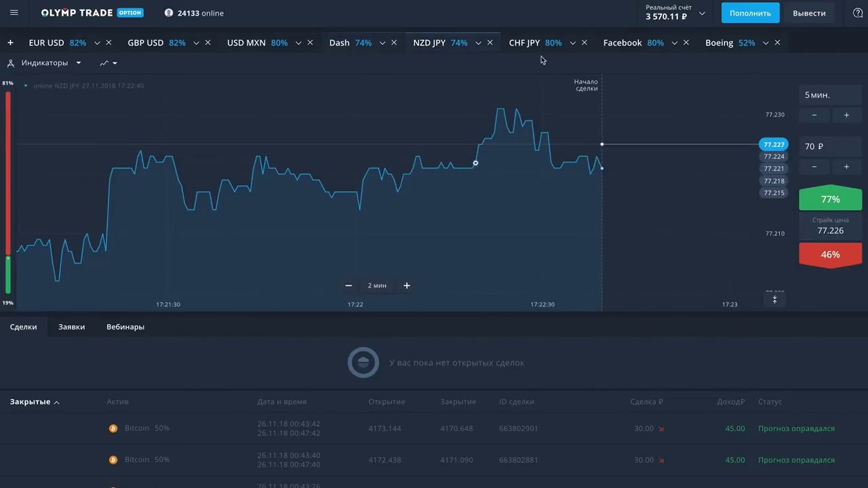Expand Boeing tab dropdown arrow
Viewport: 868px width, 488px height.
pos(766,43)
